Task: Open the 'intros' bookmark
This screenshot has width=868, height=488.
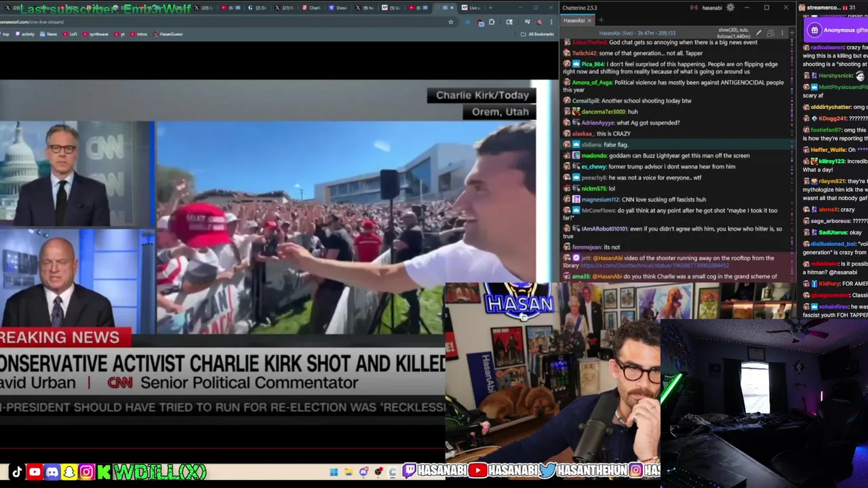Action: [140, 34]
